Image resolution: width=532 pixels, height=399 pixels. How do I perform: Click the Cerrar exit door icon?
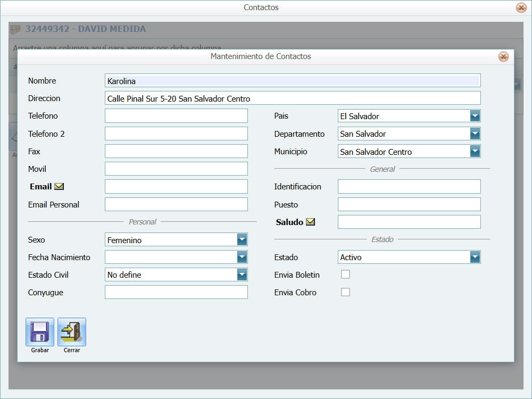pyautogui.click(x=72, y=332)
